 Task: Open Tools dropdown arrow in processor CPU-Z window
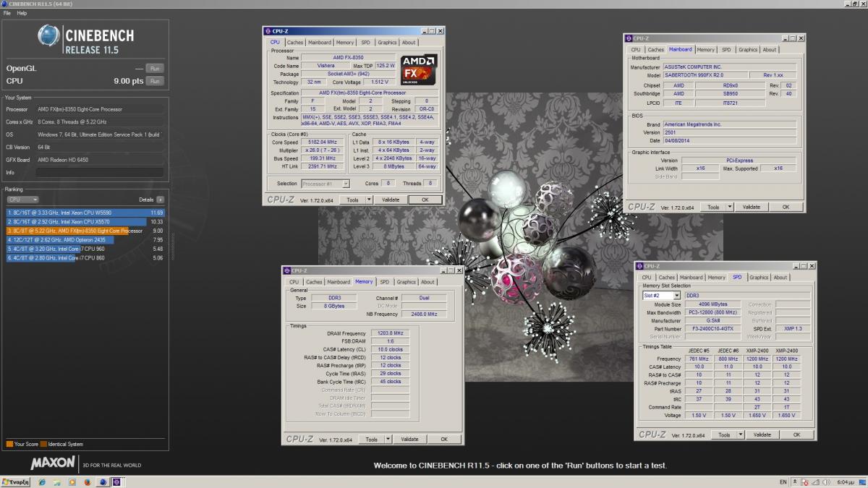(369, 200)
